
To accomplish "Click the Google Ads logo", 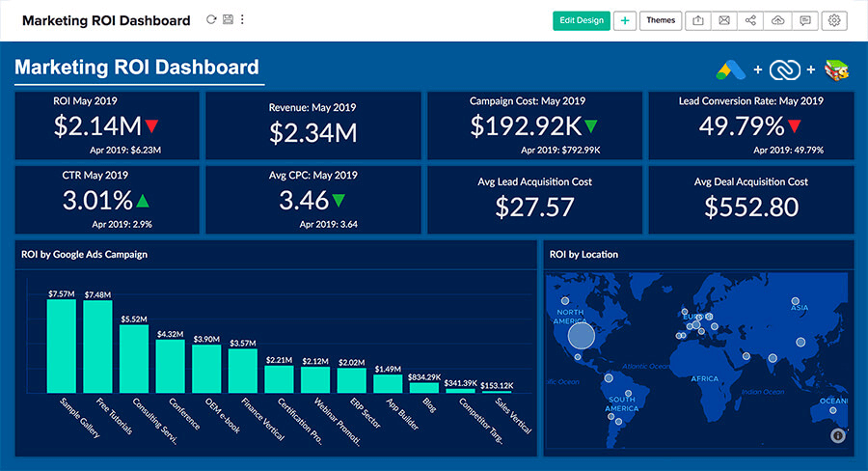I will tap(731, 69).
